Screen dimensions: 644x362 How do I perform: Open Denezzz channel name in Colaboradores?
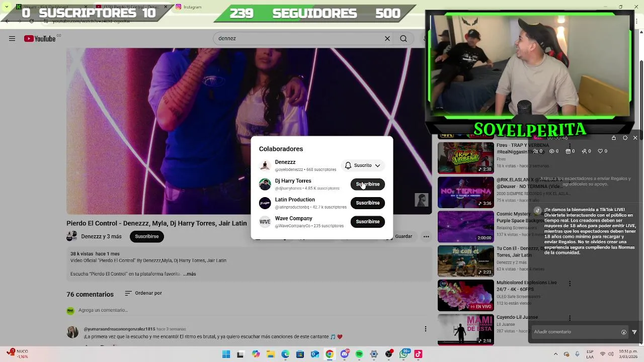[285, 162]
